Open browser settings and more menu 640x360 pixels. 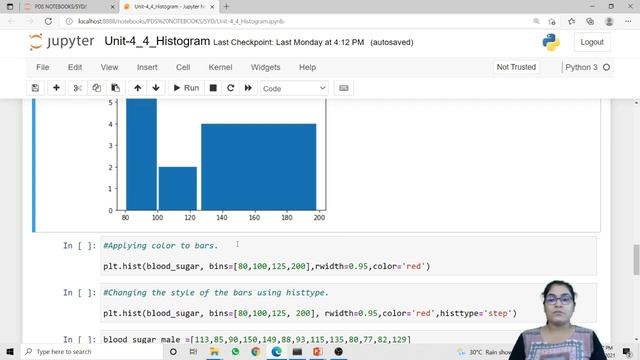pos(628,21)
